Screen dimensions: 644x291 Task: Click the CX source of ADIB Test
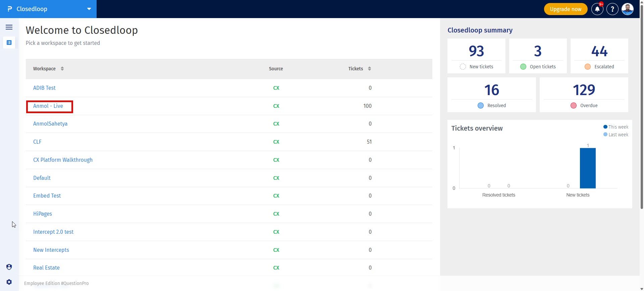[x=276, y=88]
